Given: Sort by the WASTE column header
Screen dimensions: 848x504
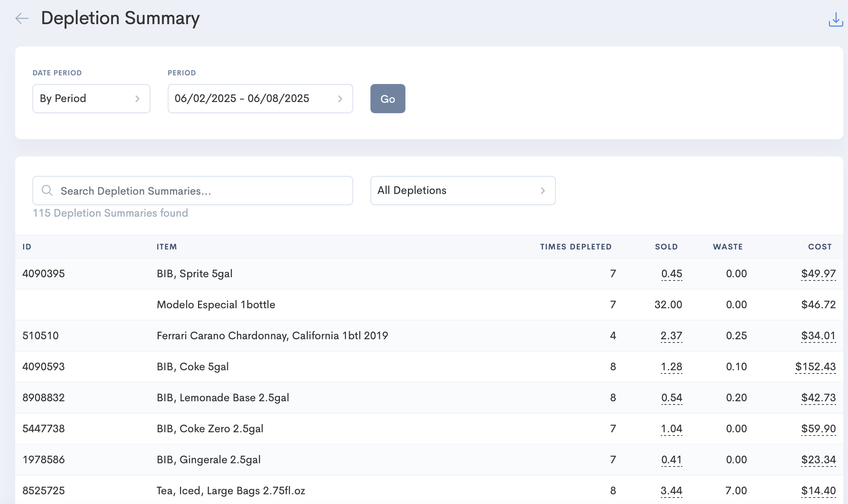Looking at the screenshot, I should coord(728,247).
